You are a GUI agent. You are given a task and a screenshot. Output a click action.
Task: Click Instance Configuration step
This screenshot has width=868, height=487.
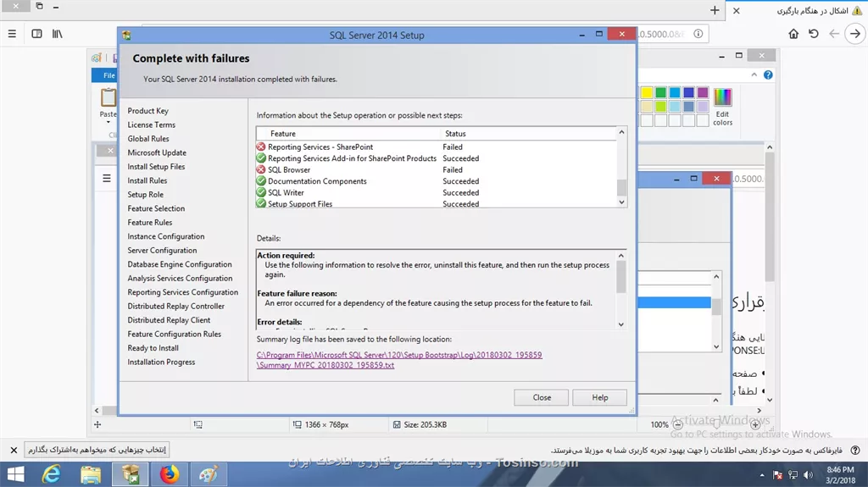166,236
